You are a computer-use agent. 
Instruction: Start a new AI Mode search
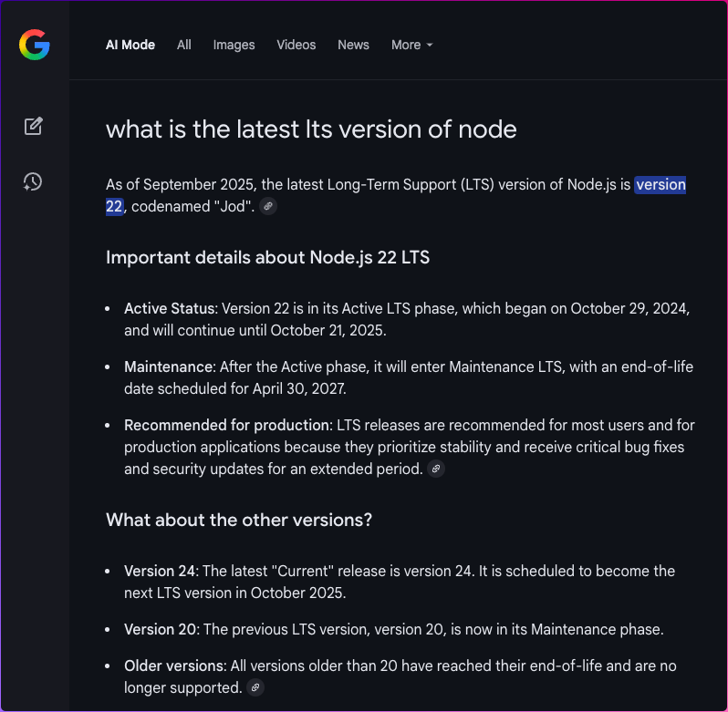[x=34, y=126]
